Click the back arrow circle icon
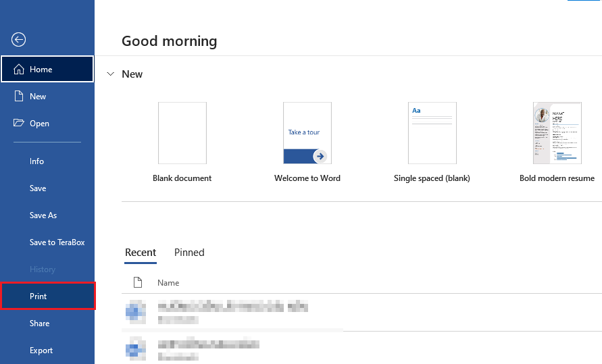 [18, 40]
